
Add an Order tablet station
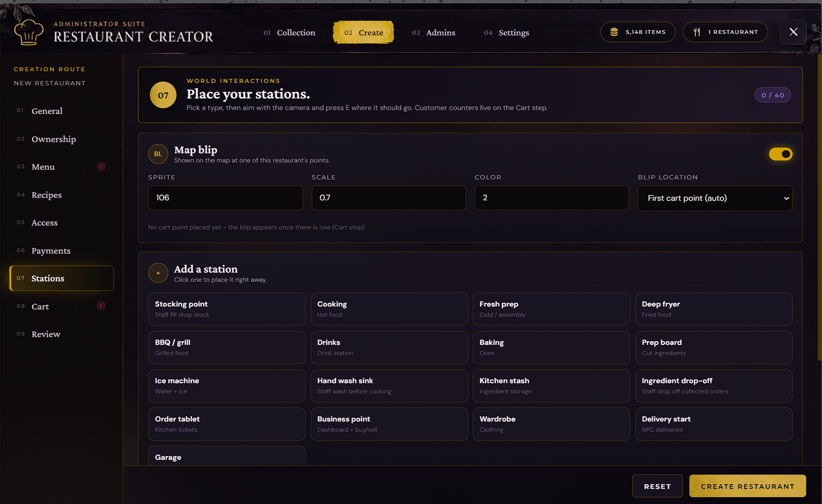[x=227, y=424]
